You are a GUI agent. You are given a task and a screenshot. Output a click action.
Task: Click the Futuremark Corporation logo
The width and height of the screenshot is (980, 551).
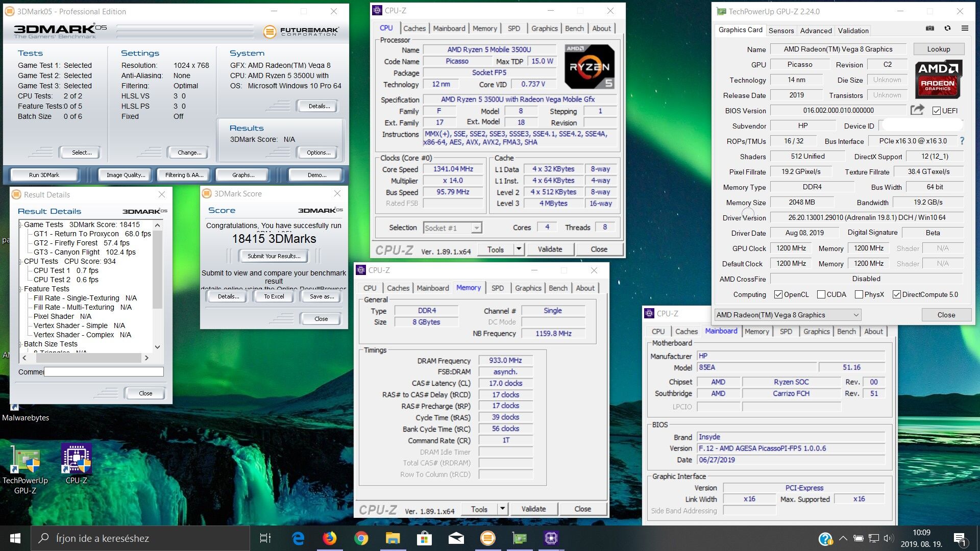click(301, 32)
